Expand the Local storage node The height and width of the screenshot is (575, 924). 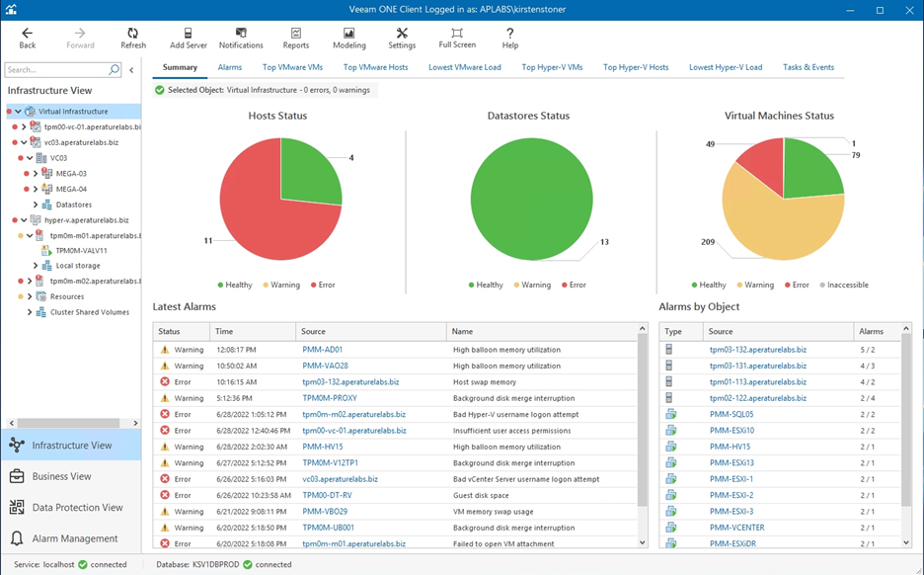pos(36,266)
